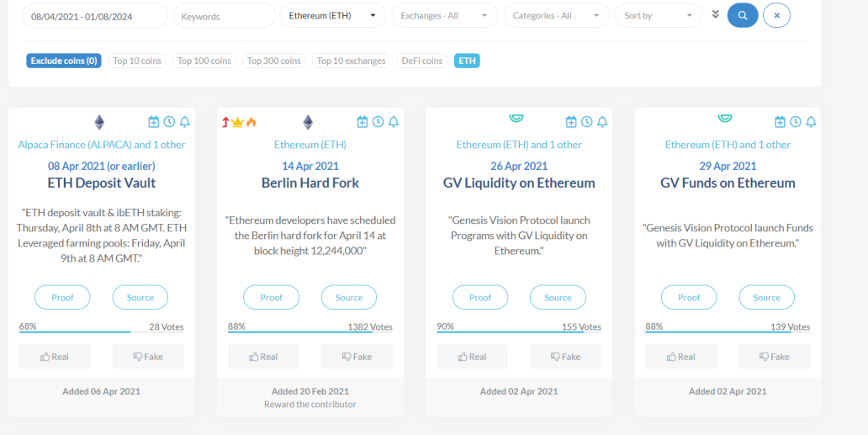Click bell alert icon on ETH Deposit Vault card
The image size is (868, 435).
[185, 122]
